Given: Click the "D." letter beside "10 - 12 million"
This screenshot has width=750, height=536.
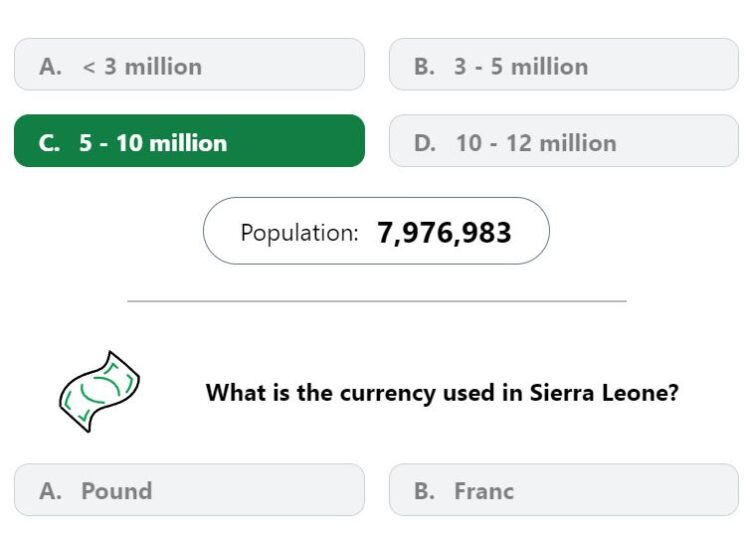Looking at the screenshot, I should click(425, 143).
